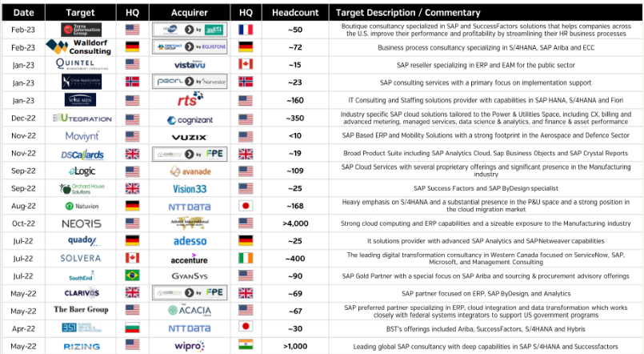Click the adesso logo
Viewport: 644px width, 354px height.
(x=190, y=241)
